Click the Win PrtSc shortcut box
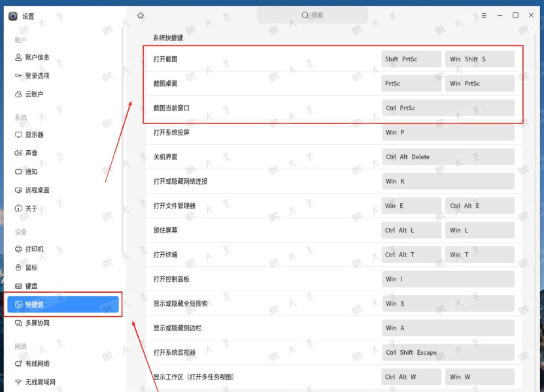544x392 pixels. pos(480,84)
